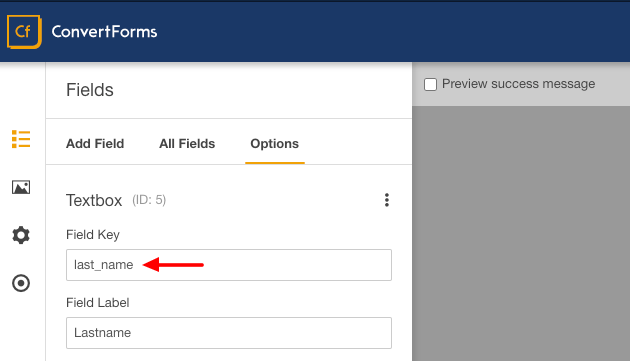Viewport: 630px width, 361px height.
Task: Focus the Field Key input containing last_name
Action: click(229, 265)
